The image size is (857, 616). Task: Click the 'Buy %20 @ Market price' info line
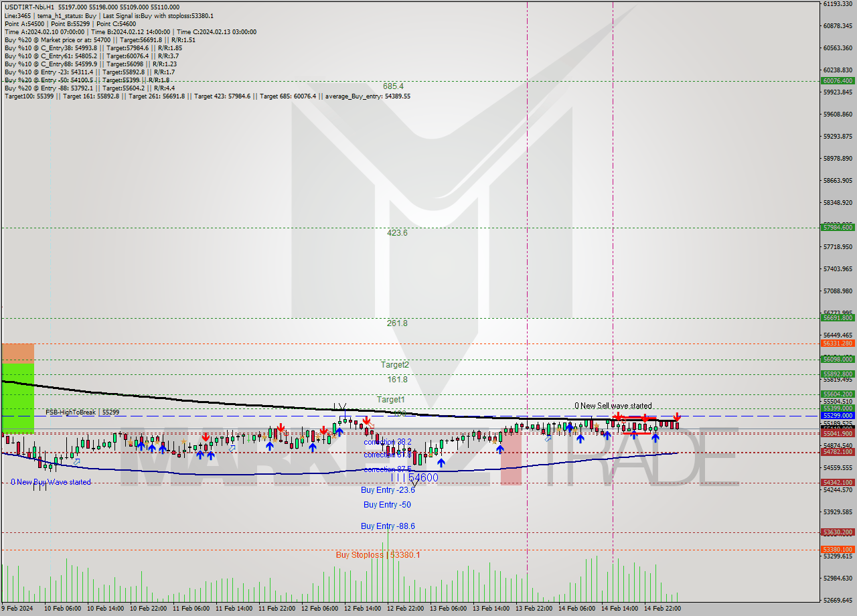pos(100,40)
